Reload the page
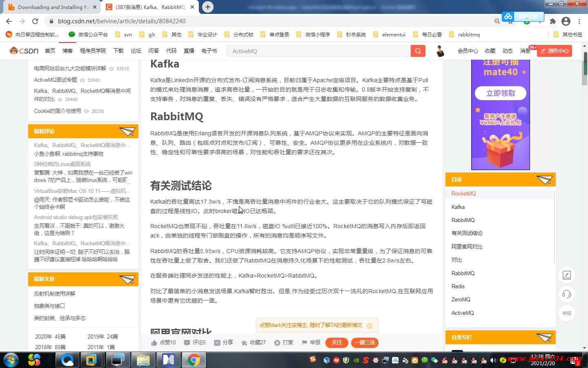 pos(35,21)
